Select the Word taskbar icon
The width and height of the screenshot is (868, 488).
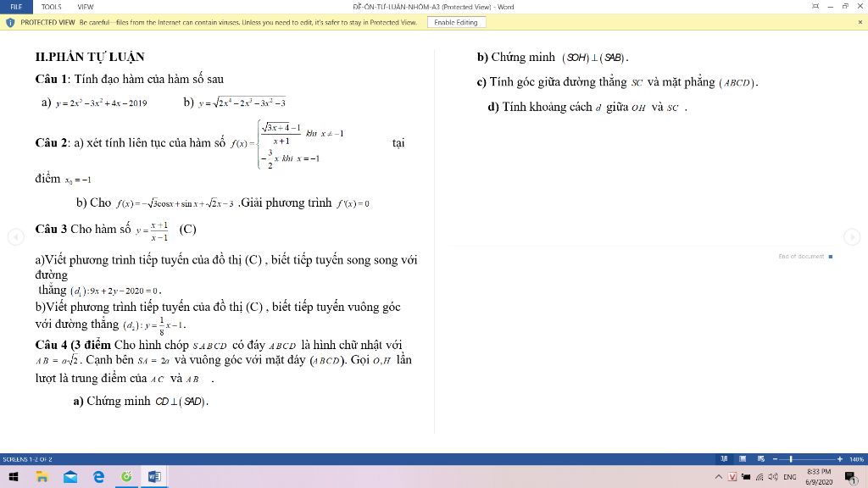pyautogui.click(x=154, y=476)
